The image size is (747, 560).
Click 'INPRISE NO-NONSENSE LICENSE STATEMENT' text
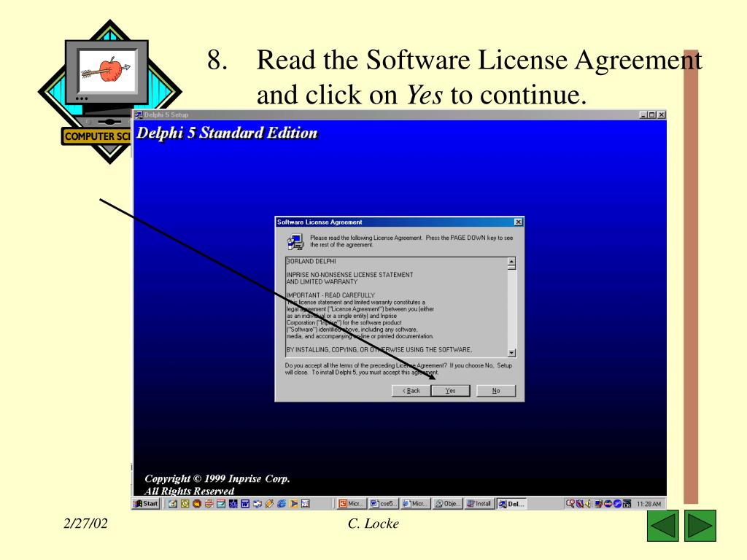(349, 275)
